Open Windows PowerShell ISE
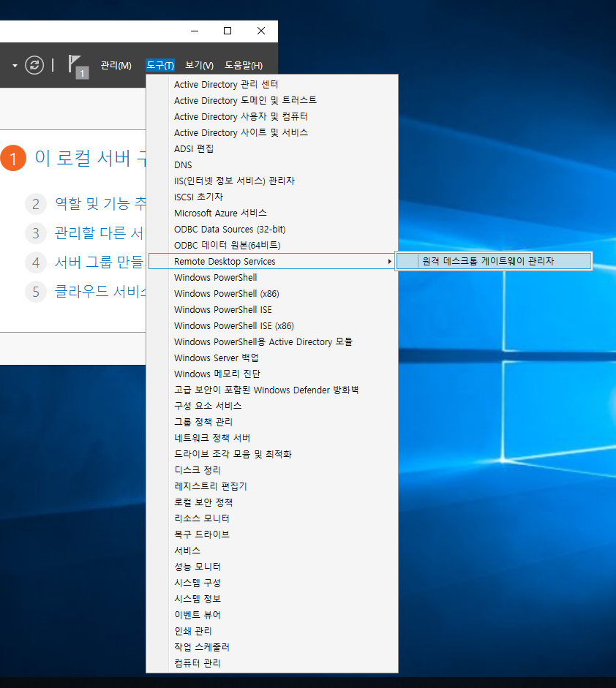The width and height of the screenshot is (616, 688). [x=273, y=310]
